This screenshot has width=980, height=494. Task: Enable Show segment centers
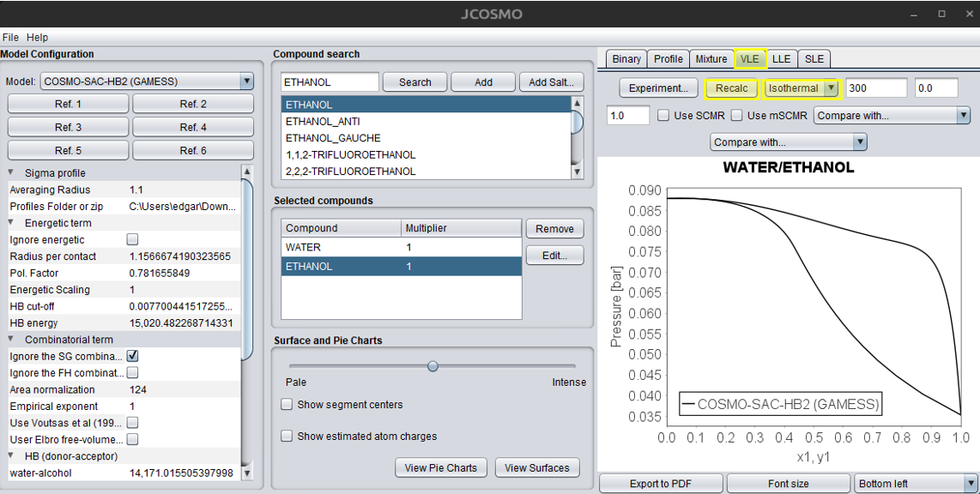(x=287, y=404)
